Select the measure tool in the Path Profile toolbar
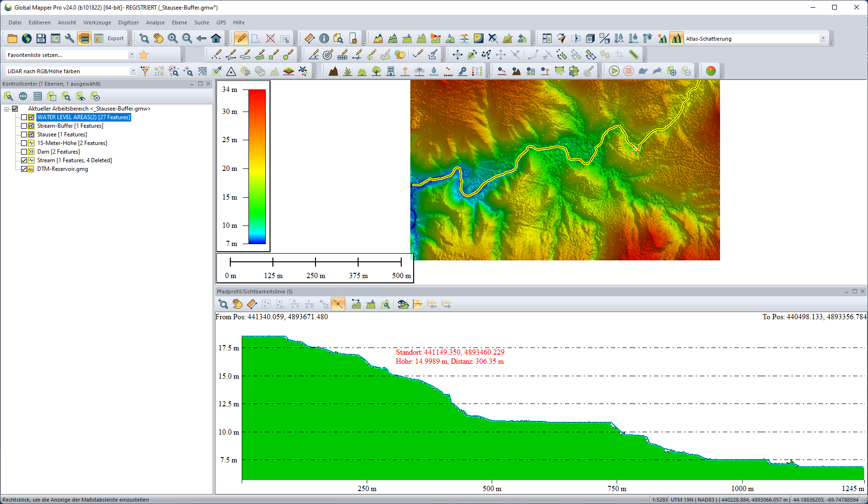This screenshot has width=868, height=504. pyautogui.click(x=252, y=304)
